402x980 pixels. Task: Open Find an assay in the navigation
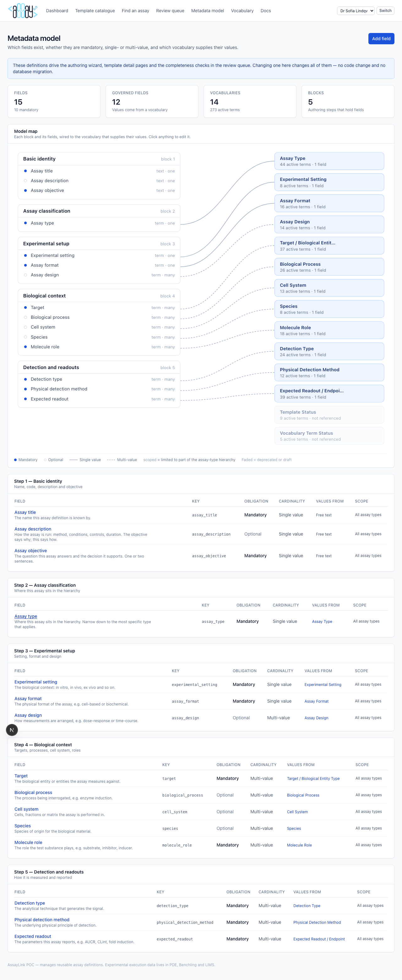135,11
